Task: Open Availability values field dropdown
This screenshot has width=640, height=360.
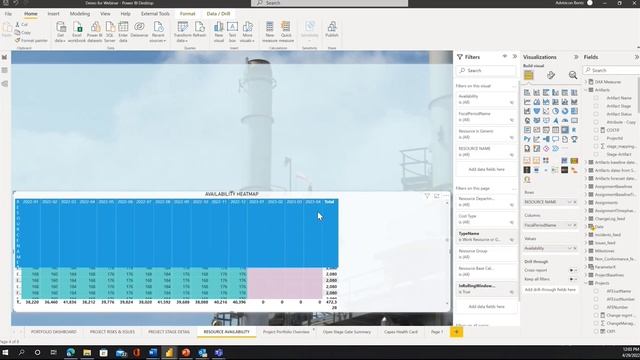Action: (x=570, y=248)
